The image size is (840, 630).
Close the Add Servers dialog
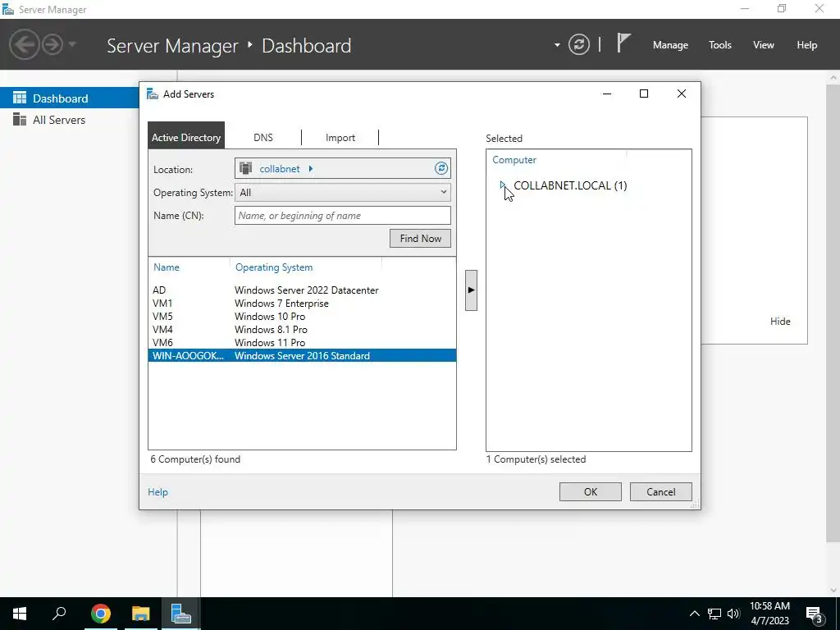pyautogui.click(x=682, y=94)
